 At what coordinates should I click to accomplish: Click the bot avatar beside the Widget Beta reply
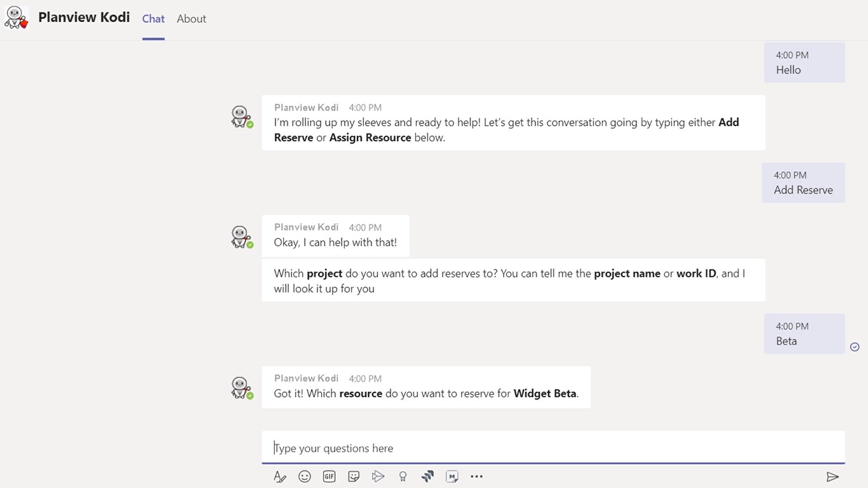pos(240,388)
